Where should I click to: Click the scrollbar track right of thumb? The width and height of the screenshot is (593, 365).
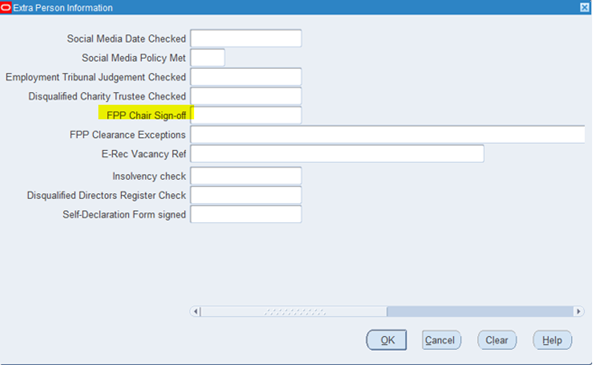click(480, 311)
